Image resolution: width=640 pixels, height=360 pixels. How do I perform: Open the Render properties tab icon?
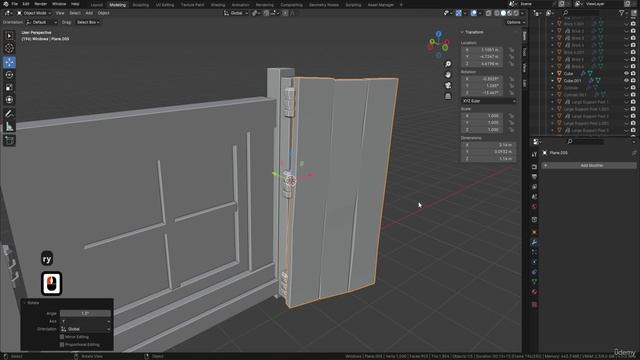(x=534, y=167)
